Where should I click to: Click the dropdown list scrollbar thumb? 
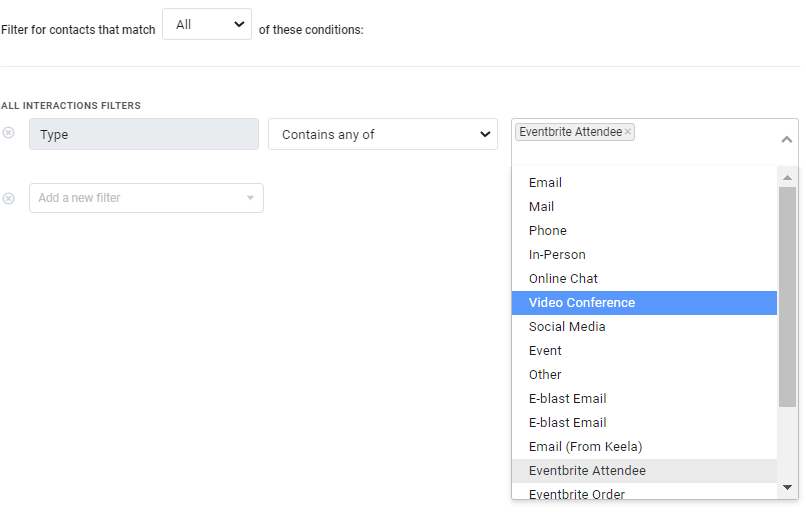click(787, 297)
